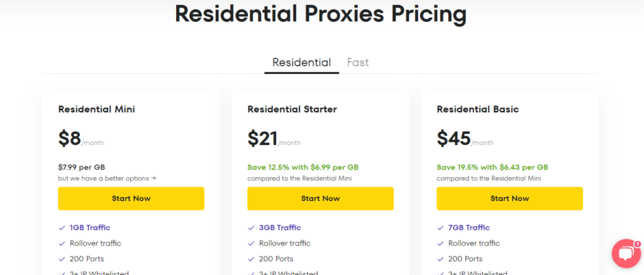
Task: Click checkmark icon beside 1GB Traffic
Action: 62,228
